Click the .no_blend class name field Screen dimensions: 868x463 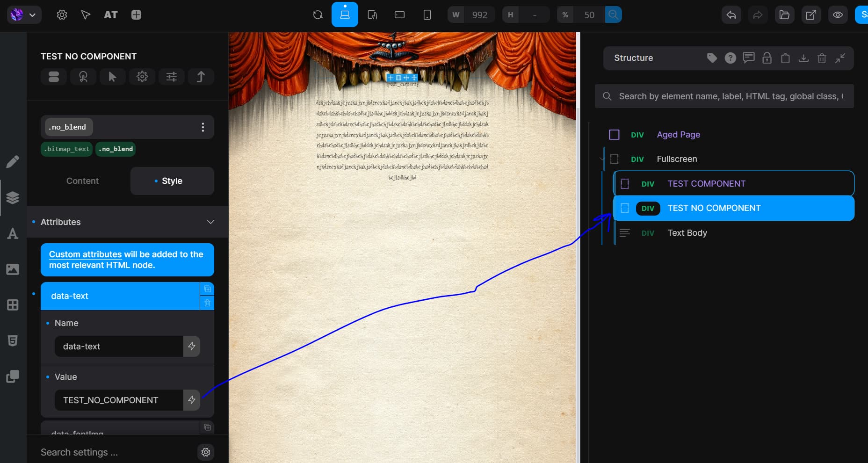point(69,127)
